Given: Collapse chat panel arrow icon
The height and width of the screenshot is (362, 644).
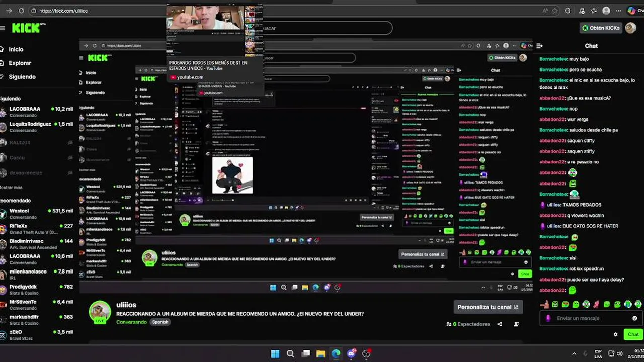Looking at the screenshot, I should [539, 46].
